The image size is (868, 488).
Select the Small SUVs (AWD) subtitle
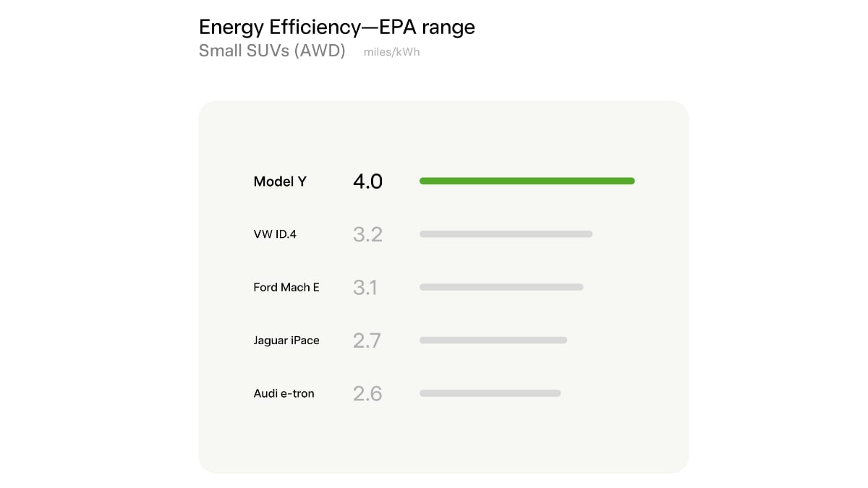pos(272,51)
